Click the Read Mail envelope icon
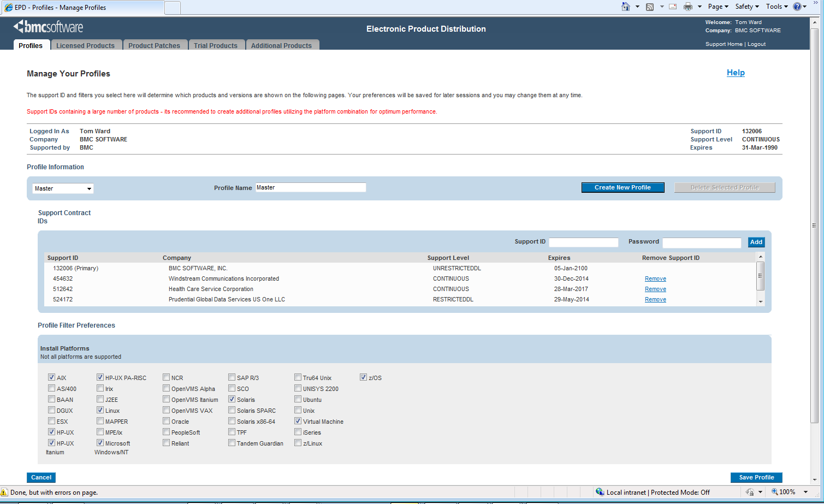The height and width of the screenshot is (504, 824). click(x=673, y=7)
